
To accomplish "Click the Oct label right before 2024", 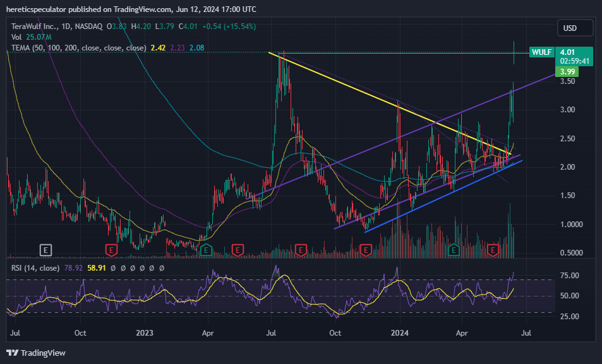I will click(x=335, y=333).
